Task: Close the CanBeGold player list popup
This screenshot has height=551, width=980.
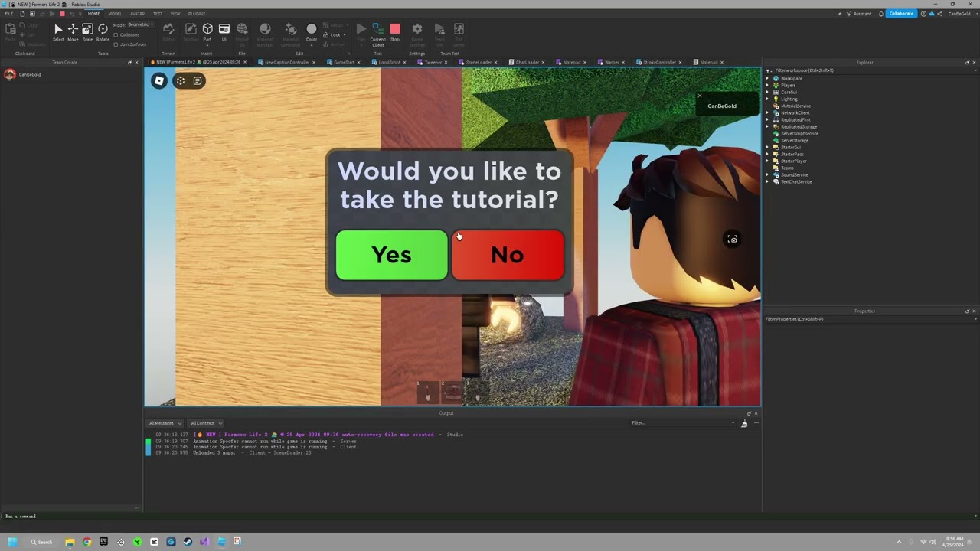Action: coord(699,96)
